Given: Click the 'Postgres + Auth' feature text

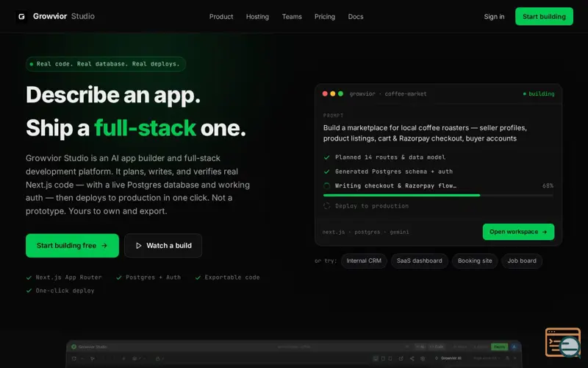Looking at the screenshot, I should point(153,277).
